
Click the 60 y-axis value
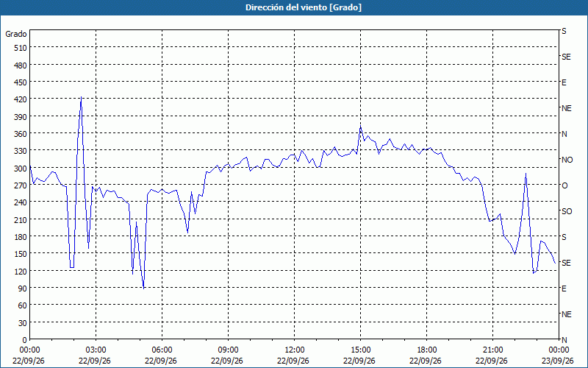coord(23,305)
